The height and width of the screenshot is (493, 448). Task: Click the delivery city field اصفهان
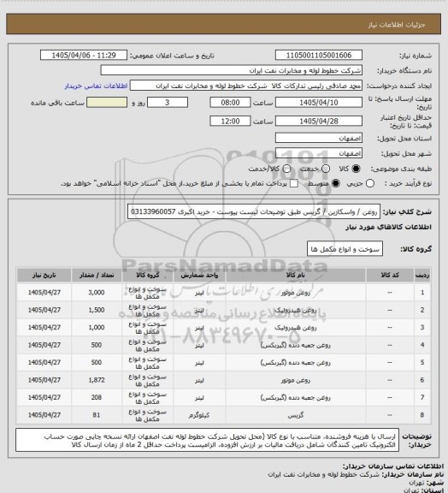[319, 153]
